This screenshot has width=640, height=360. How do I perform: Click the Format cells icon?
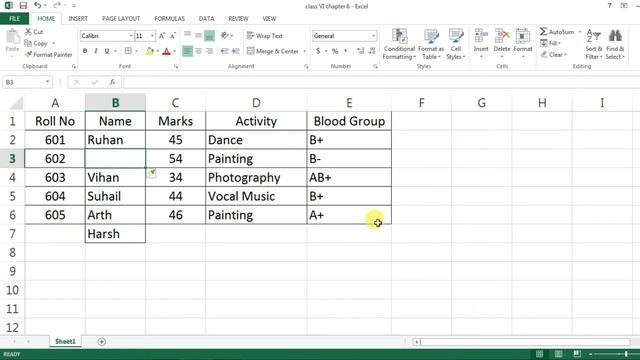522,36
